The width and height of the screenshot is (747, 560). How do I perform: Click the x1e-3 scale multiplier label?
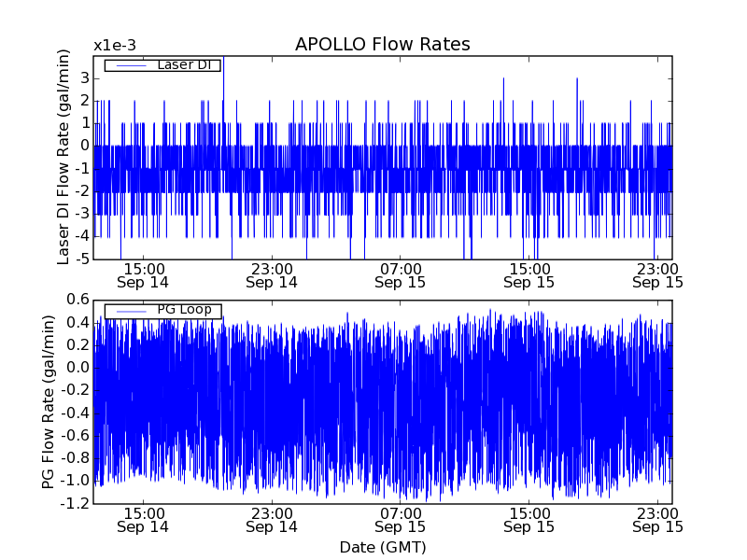[113, 46]
